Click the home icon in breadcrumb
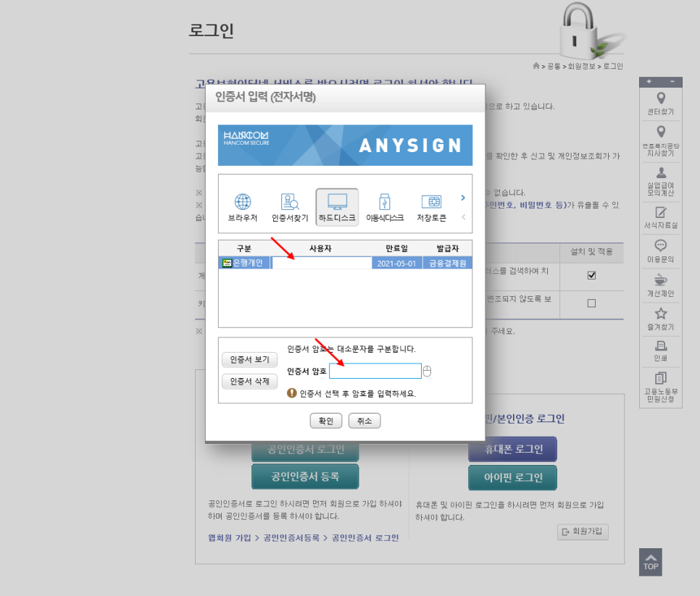This screenshot has width=700, height=596. click(536, 66)
